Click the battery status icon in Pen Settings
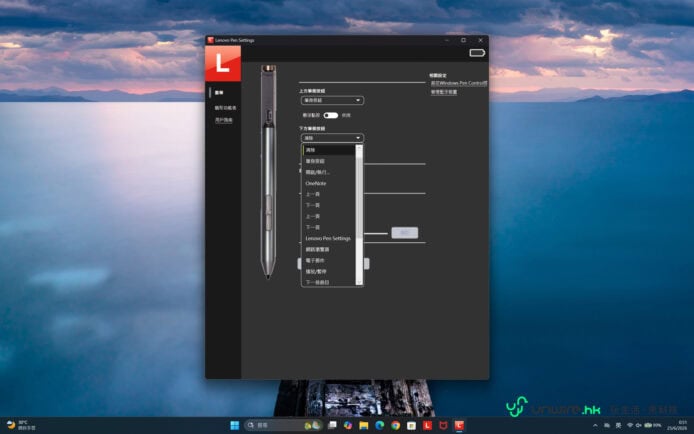694x434 pixels. [x=477, y=53]
